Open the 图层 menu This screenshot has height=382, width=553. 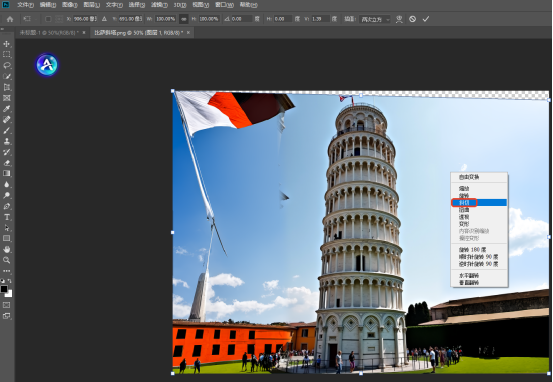[x=91, y=5]
